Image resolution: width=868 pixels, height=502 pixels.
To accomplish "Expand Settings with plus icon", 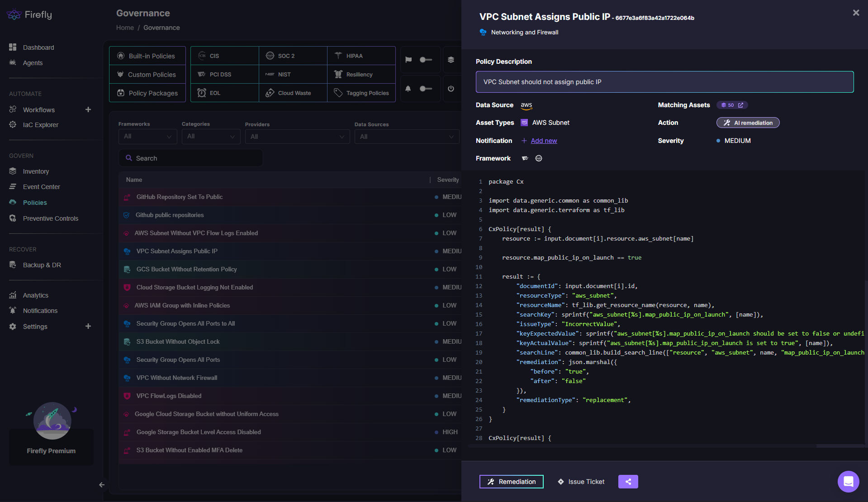I will click(x=88, y=326).
